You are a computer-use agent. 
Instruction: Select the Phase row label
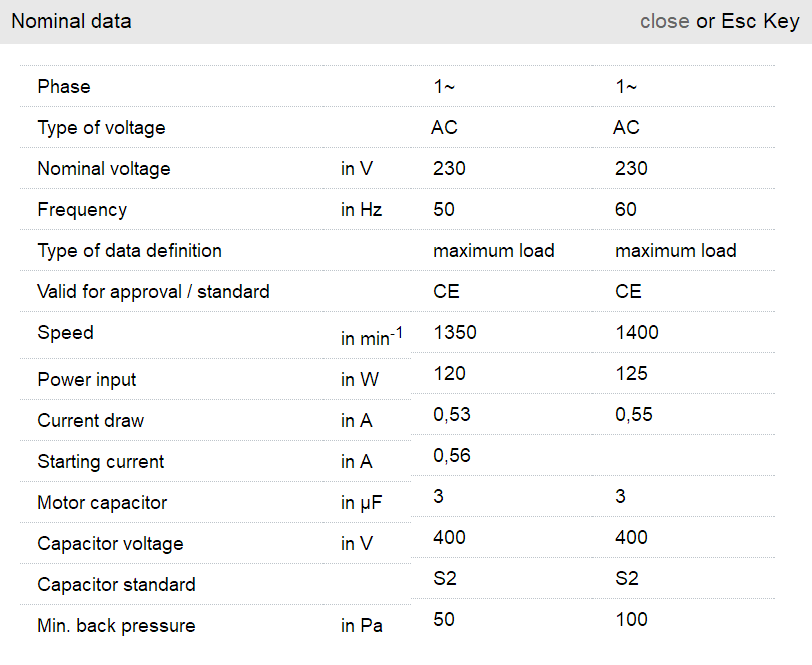(64, 87)
